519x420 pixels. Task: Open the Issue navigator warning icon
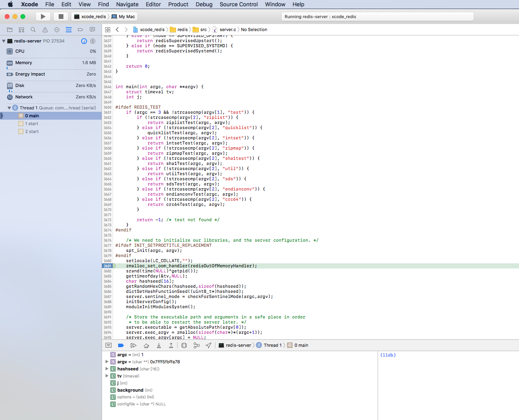click(x=45, y=30)
